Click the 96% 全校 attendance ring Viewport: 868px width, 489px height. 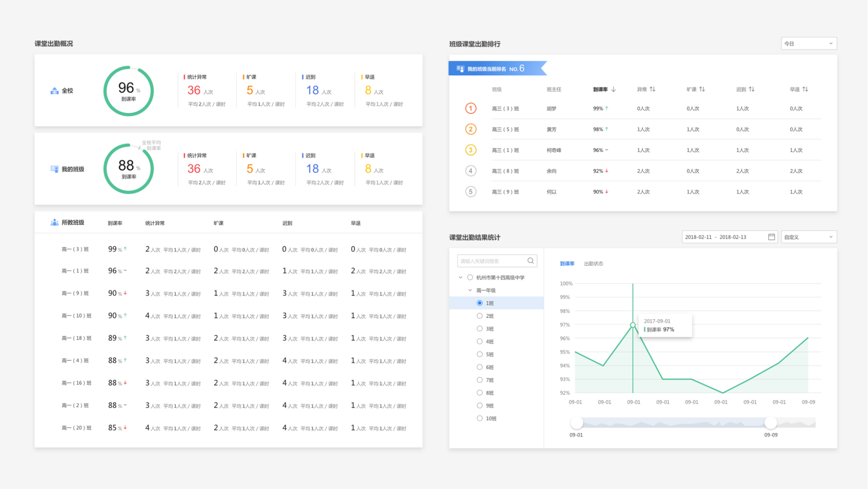[x=129, y=91]
